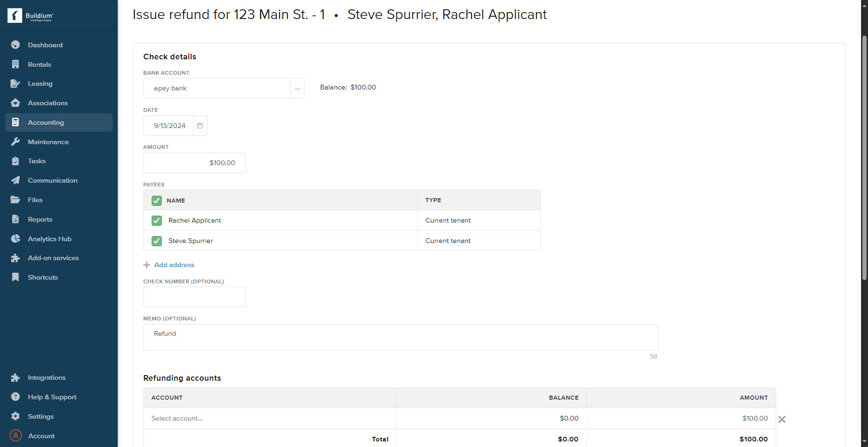Click the Dashboard icon in the sidebar
Viewport: 868px width, 447px height.
point(15,45)
